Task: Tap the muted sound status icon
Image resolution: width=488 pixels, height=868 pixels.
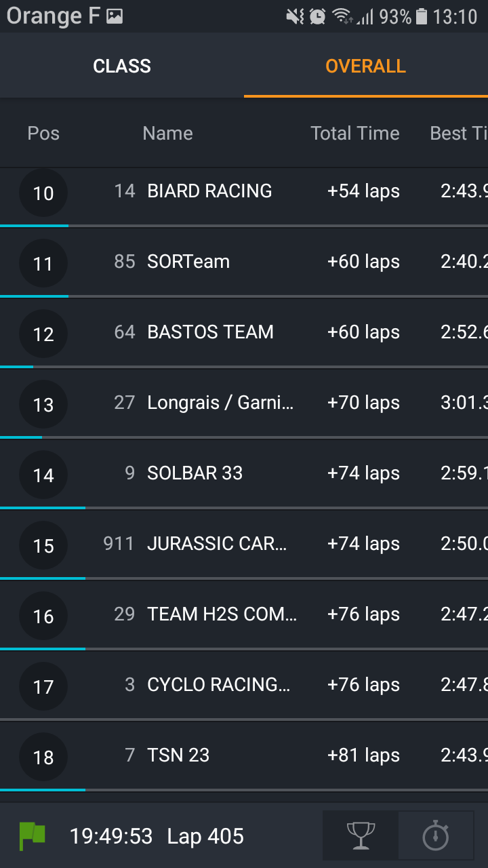Action: [x=296, y=16]
